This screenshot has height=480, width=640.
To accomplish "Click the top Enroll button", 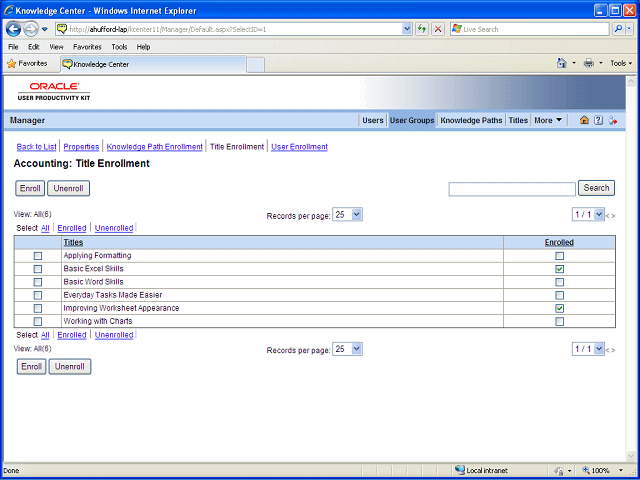I will [30, 189].
